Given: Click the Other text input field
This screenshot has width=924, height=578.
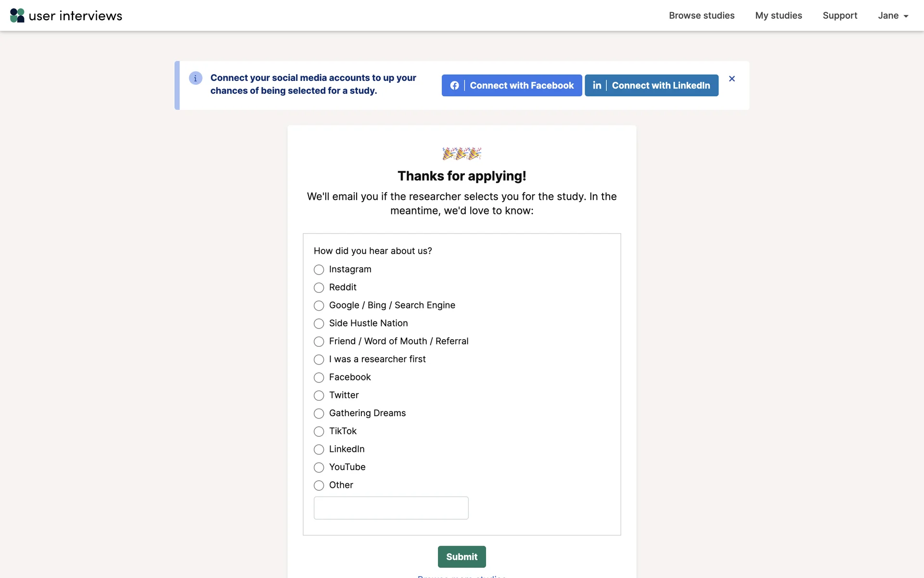Looking at the screenshot, I should (x=391, y=508).
